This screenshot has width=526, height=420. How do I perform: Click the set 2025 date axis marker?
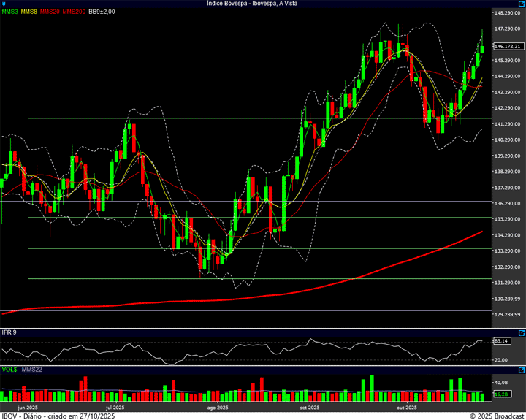(x=309, y=407)
